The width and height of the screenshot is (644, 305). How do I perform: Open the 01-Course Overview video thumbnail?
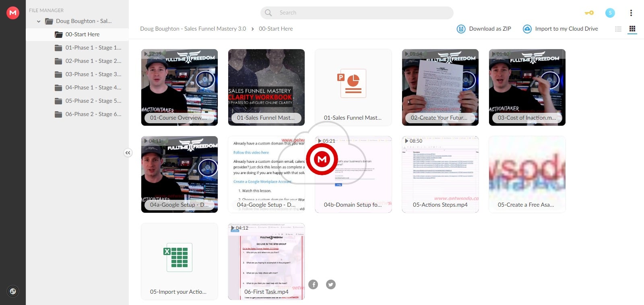(x=180, y=87)
